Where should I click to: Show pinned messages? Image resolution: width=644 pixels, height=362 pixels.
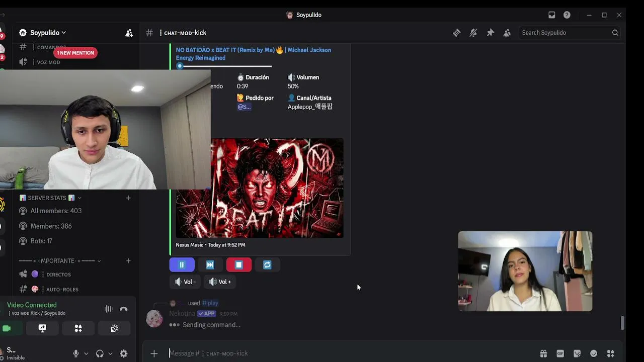point(491,33)
